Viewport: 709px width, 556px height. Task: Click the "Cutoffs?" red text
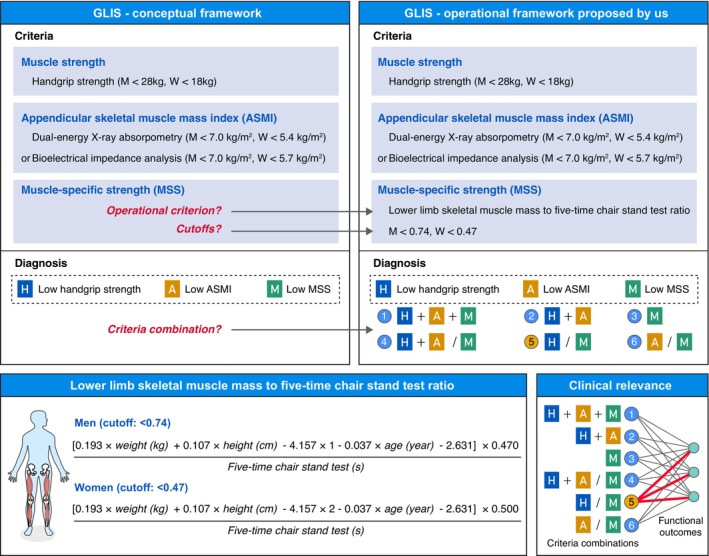(x=199, y=229)
